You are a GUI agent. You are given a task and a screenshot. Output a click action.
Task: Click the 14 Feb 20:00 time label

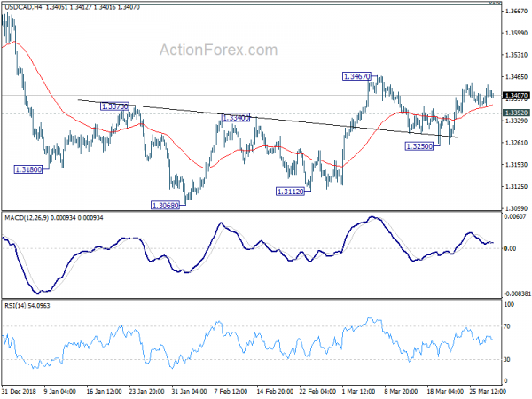pos(275,391)
